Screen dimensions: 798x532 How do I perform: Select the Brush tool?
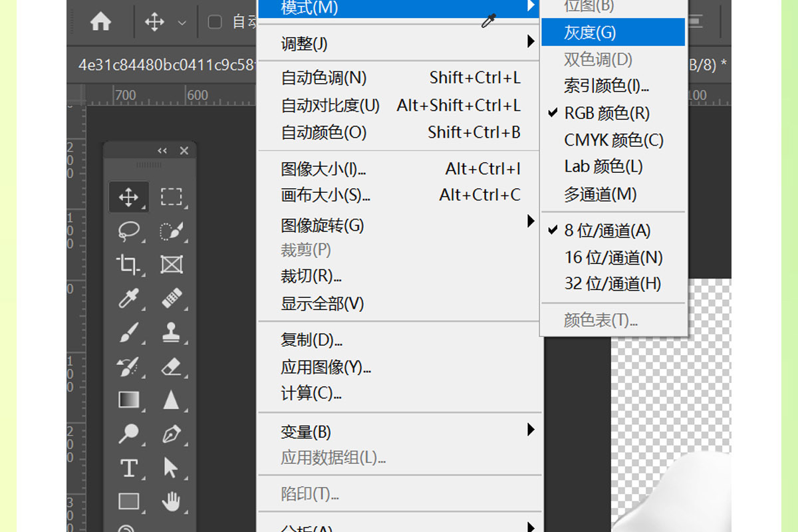pyautogui.click(x=128, y=332)
